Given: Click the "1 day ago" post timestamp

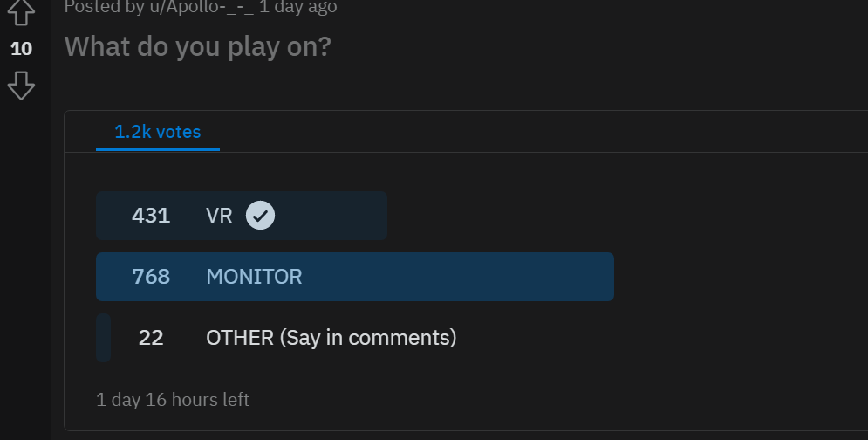Looking at the screenshot, I should [297, 7].
